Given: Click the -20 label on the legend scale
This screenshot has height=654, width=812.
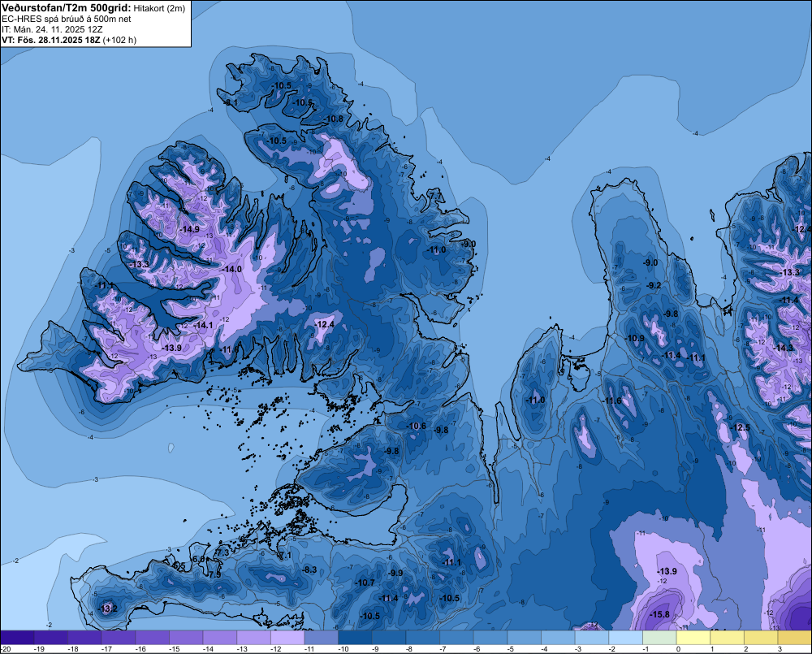Looking at the screenshot, I should click(6, 649).
